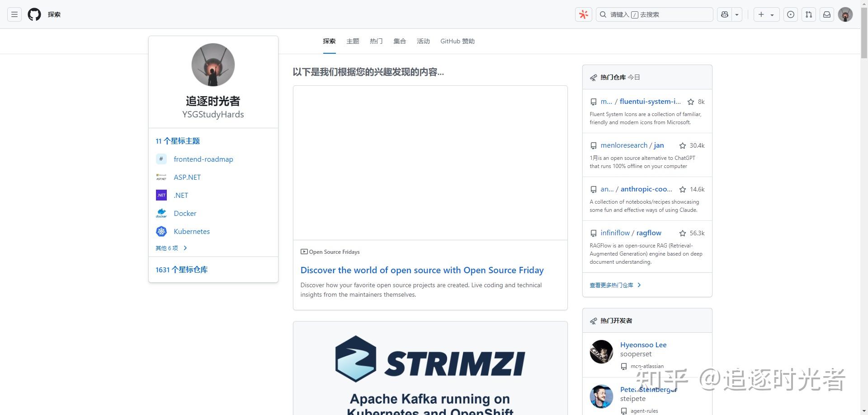
Task: Open the GitHub Copilot icon in the header
Action: [x=724, y=14]
